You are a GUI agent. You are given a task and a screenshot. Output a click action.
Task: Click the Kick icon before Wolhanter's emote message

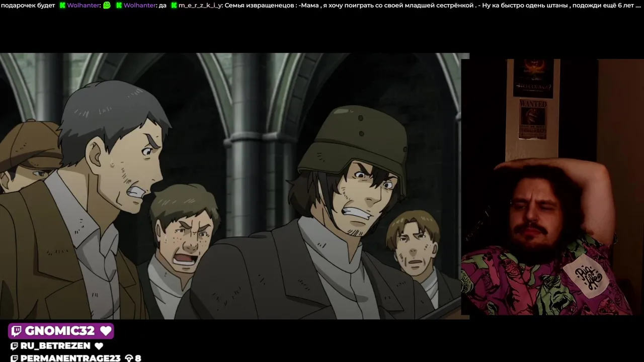point(62,6)
